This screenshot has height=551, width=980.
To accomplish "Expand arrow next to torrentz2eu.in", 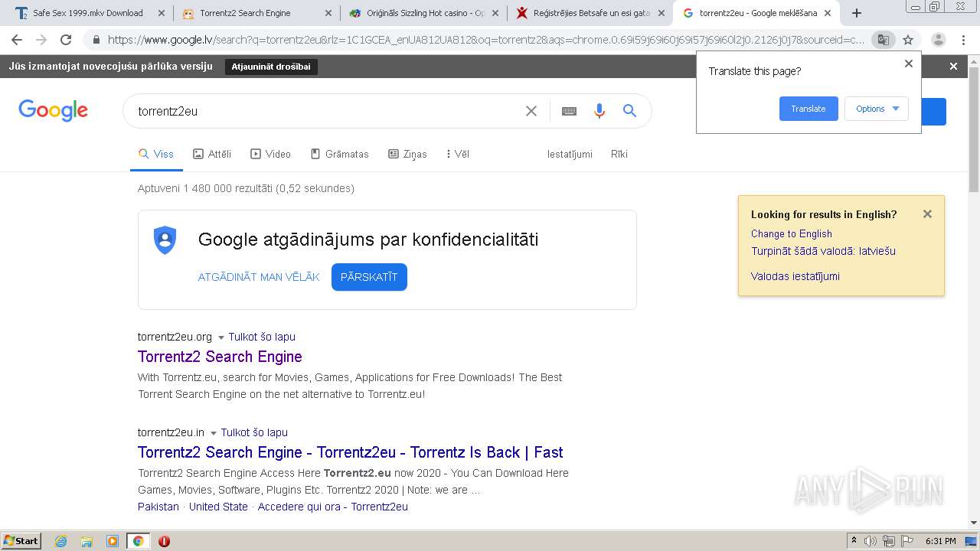I will point(214,433).
